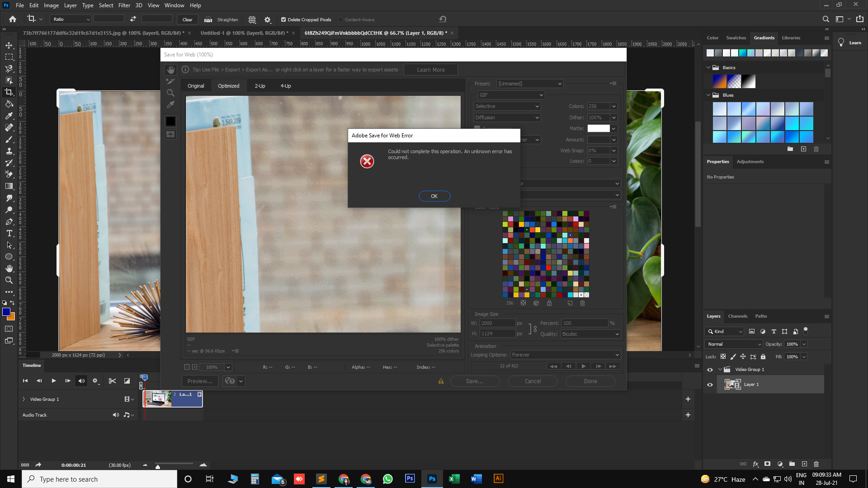Drag the timeline playhead marker
The height and width of the screenshot is (488, 868).
pos(145,376)
